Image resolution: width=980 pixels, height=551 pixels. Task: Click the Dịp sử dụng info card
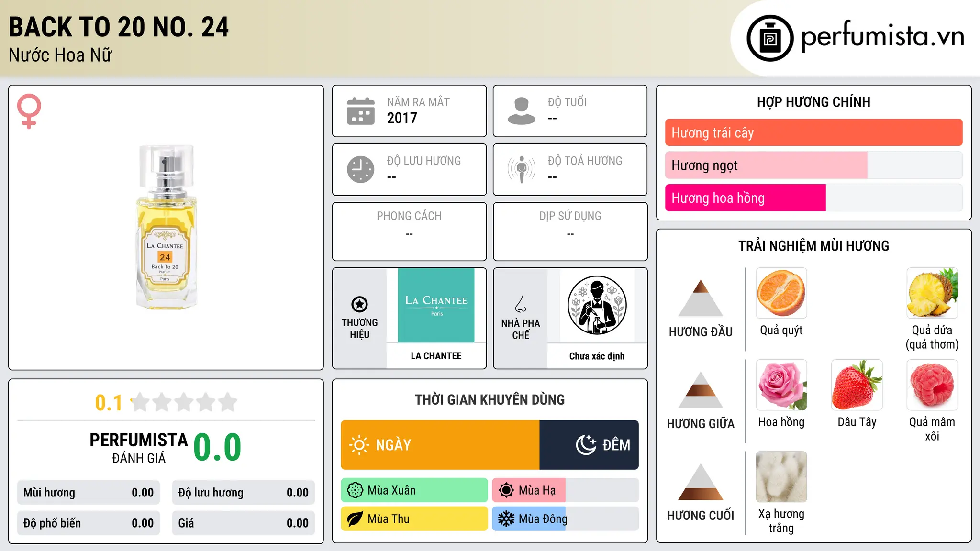click(x=570, y=231)
